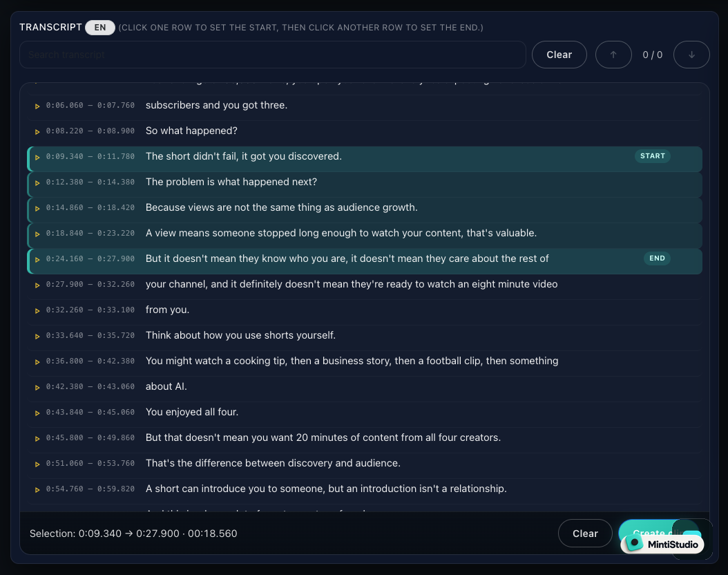Click timestamp 0:12.380 – 0:14.380
Screen dimensions: 728x575
pyautogui.click(x=90, y=182)
